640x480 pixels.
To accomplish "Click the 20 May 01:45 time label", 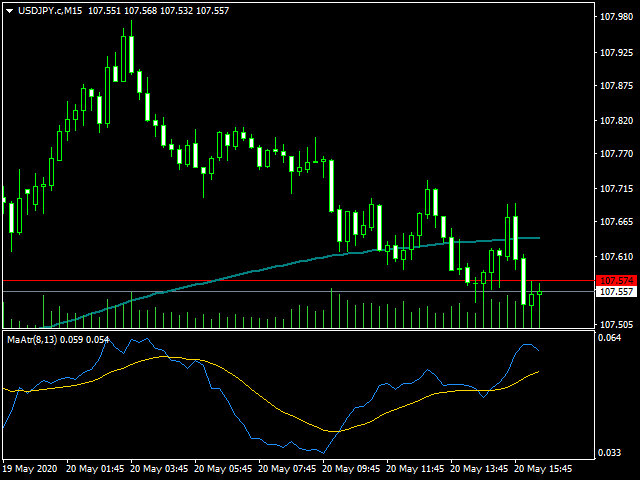I will tap(95, 469).
